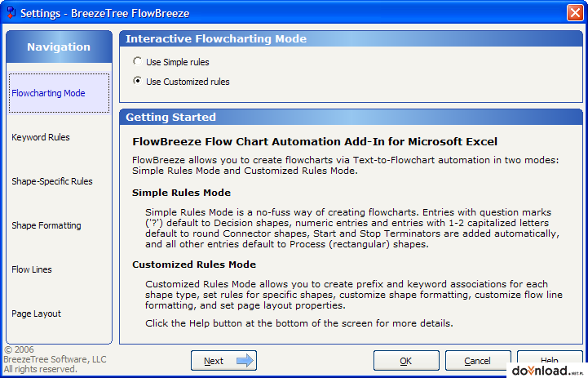
Task: Click the Navigation panel header
Action: click(59, 47)
